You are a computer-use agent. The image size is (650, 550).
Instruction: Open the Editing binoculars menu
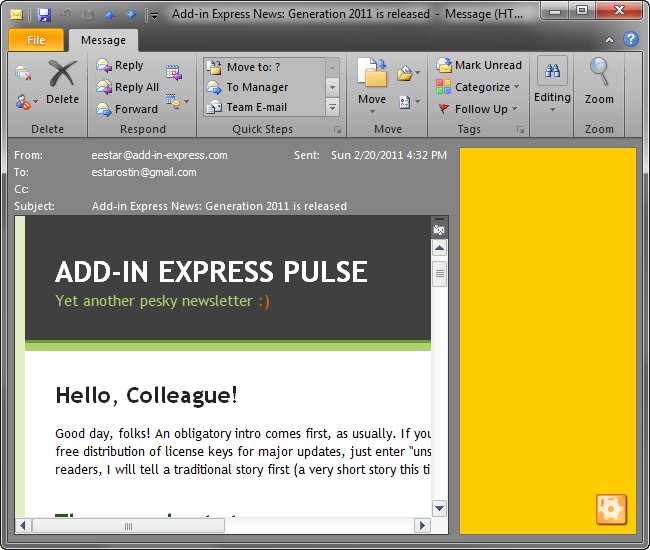[x=552, y=84]
